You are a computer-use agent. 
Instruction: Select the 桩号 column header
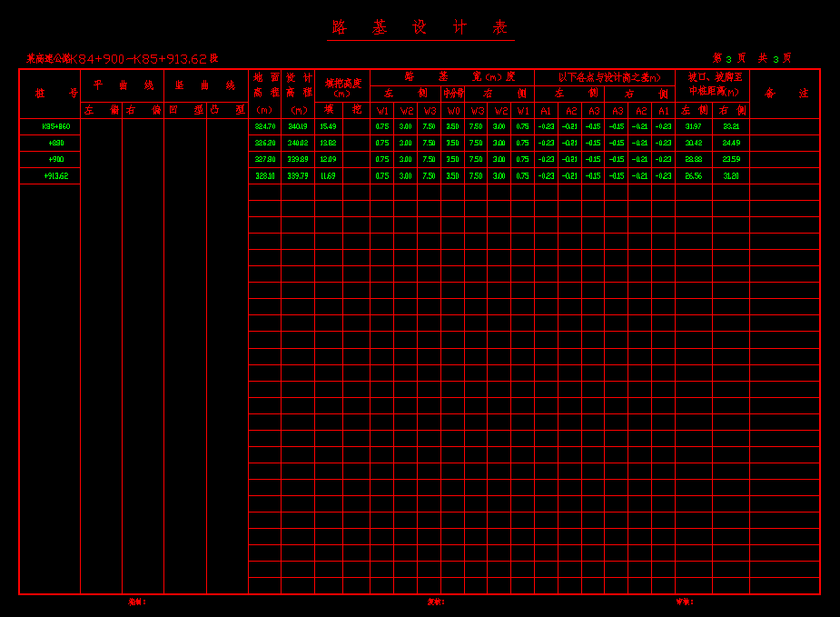click(50, 93)
